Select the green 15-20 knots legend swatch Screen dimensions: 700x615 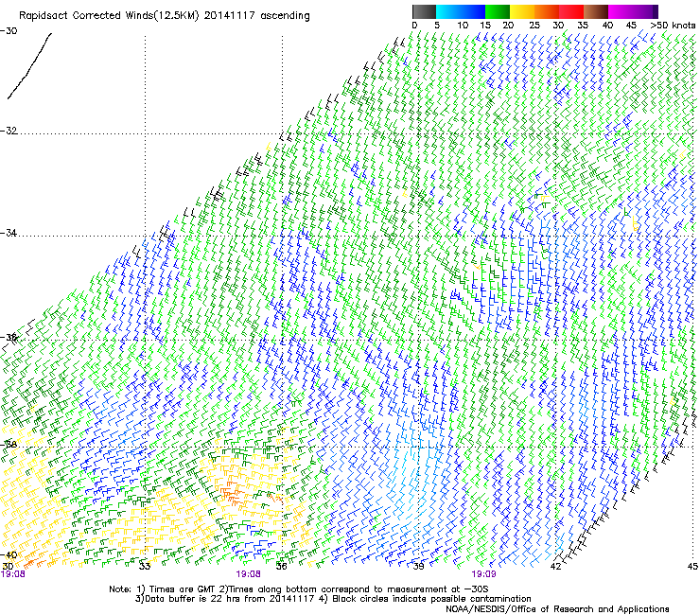[498, 11]
